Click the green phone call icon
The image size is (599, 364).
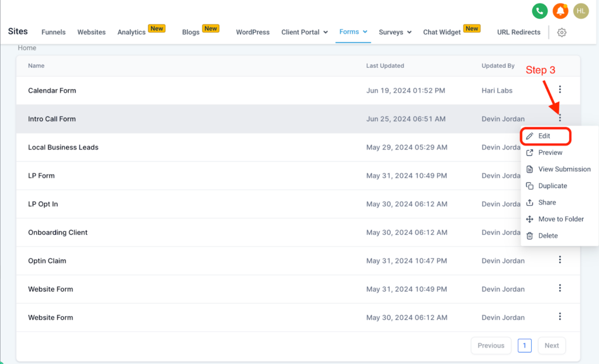539,11
